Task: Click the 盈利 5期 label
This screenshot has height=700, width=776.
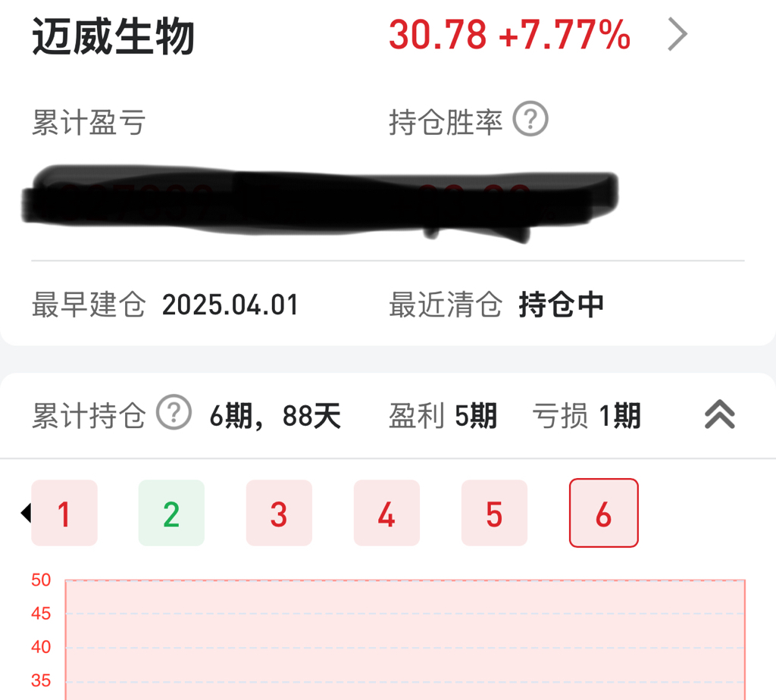Action: (443, 415)
